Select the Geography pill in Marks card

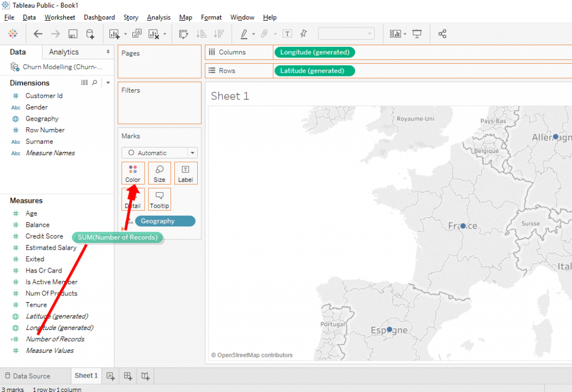(x=165, y=221)
